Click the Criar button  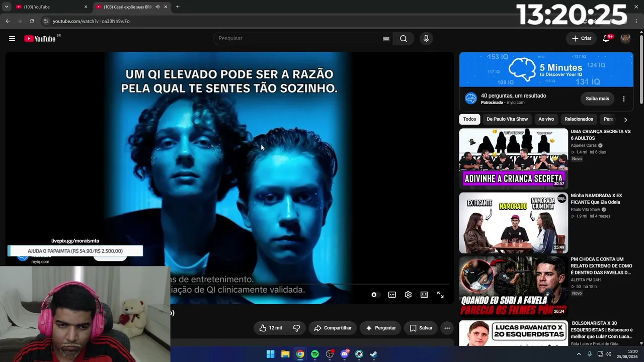(582, 39)
